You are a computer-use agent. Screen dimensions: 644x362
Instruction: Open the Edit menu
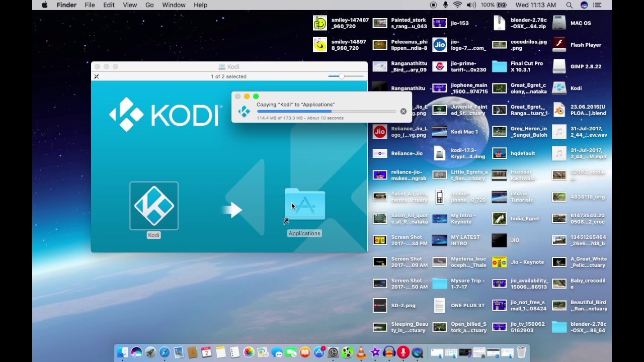pos(109,5)
